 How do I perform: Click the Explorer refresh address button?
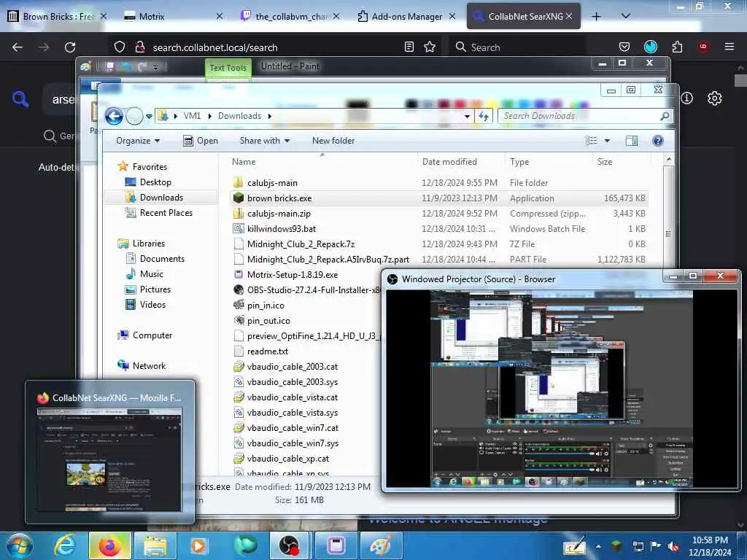[x=484, y=116]
